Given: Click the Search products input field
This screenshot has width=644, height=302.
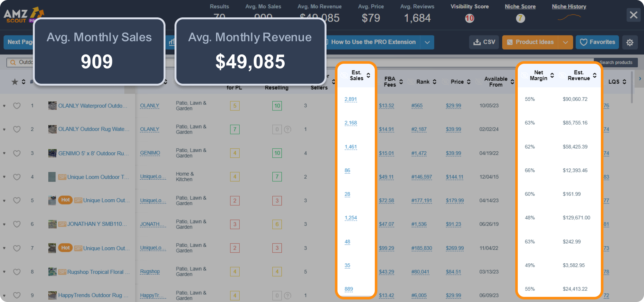Looking at the screenshot, I should click(x=616, y=62).
